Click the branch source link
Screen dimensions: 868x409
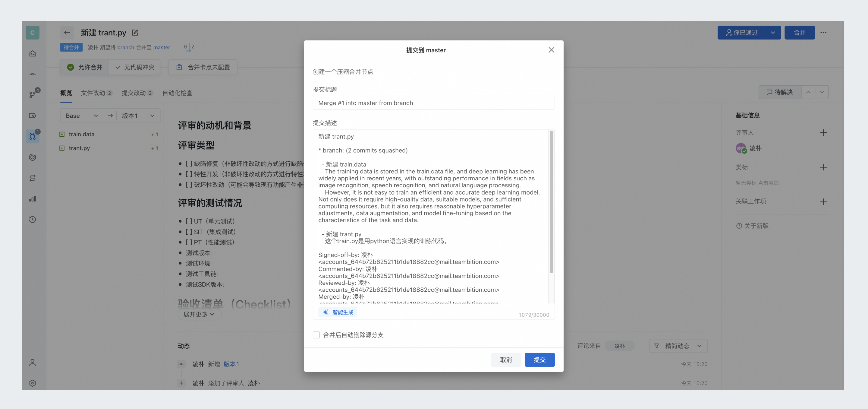pyautogui.click(x=126, y=47)
